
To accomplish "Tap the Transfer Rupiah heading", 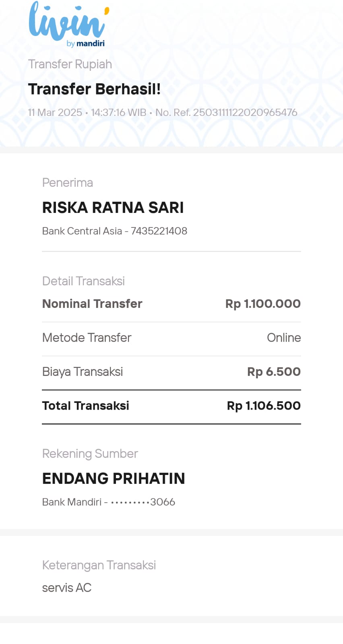I will click(x=70, y=64).
